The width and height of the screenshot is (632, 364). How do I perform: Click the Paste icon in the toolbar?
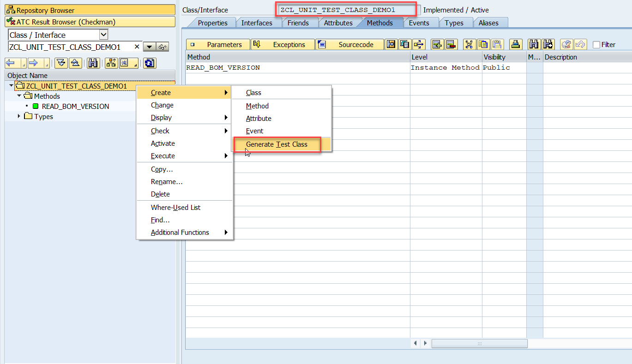point(497,44)
